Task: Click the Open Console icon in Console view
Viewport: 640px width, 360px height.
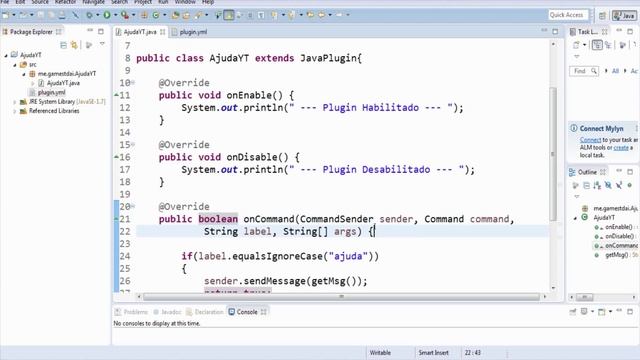Action: tap(602, 312)
